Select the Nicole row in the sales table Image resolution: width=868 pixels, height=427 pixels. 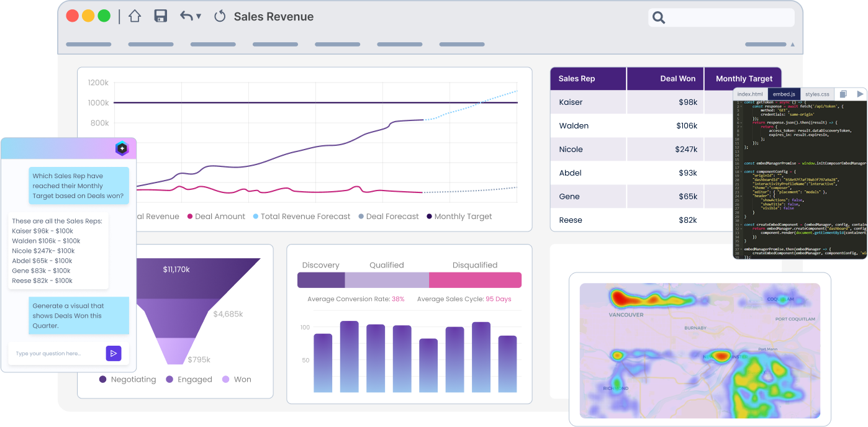[627, 150]
